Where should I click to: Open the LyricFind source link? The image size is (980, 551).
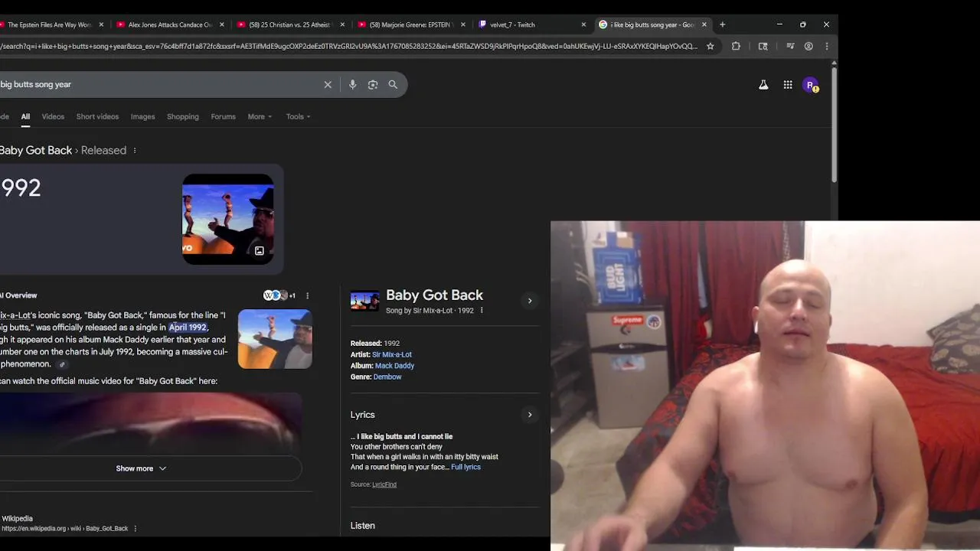click(x=384, y=484)
